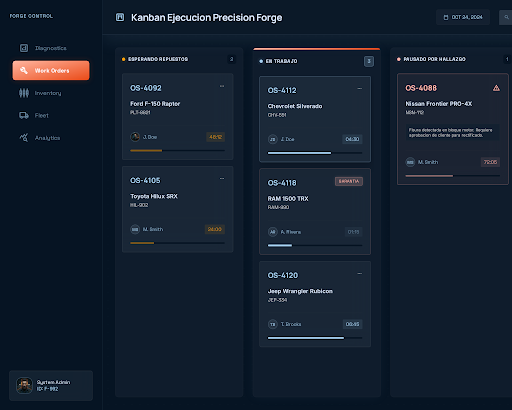Click the kanban board icon beside title
512x410 pixels.
pyautogui.click(x=120, y=17)
